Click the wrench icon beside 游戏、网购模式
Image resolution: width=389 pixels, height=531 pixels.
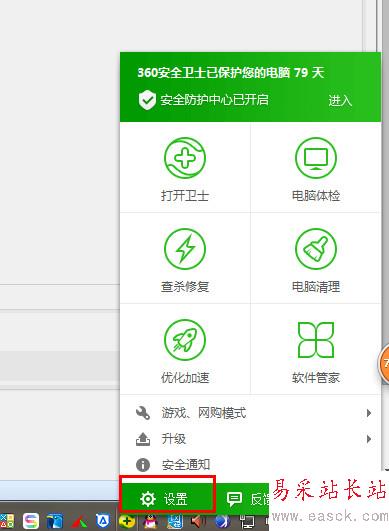(x=143, y=413)
